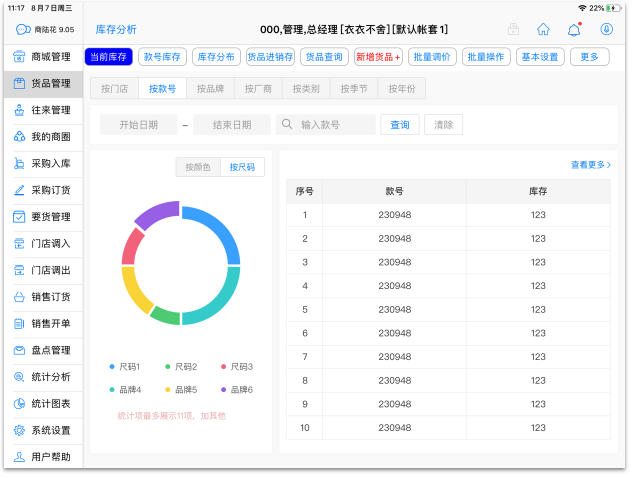
Task: Open the 往来管理 sidebar icon
Action: click(19, 110)
